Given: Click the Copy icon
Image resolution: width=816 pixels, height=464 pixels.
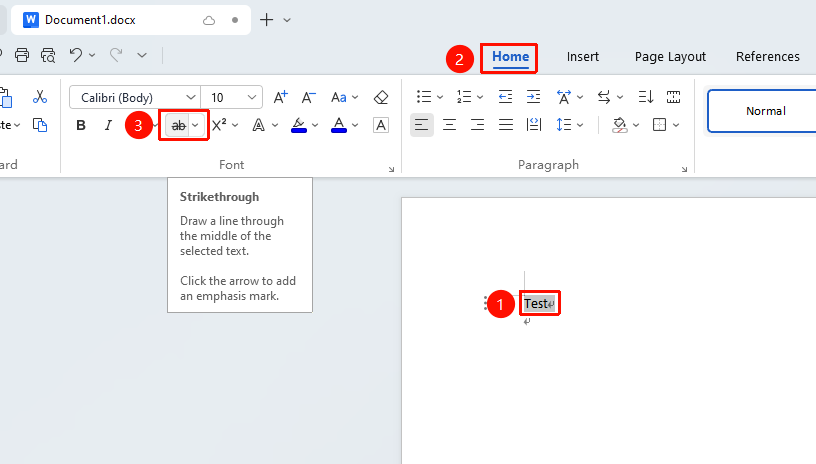Looking at the screenshot, I should [40, 125].
